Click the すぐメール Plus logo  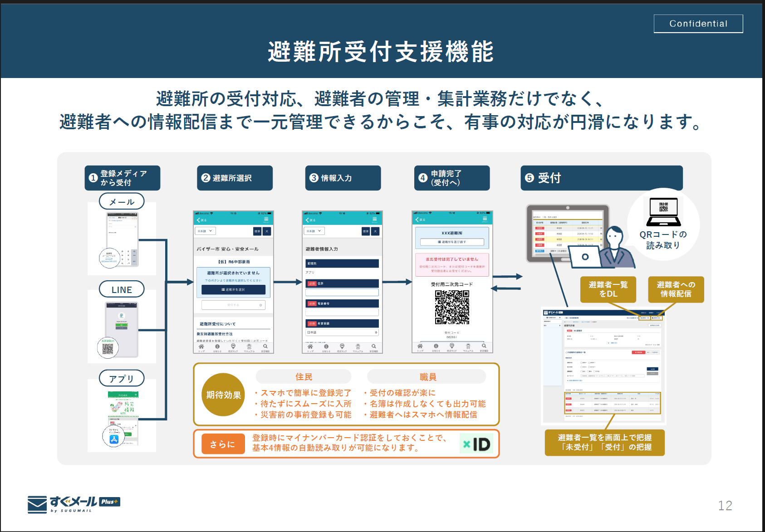(74, 504)
